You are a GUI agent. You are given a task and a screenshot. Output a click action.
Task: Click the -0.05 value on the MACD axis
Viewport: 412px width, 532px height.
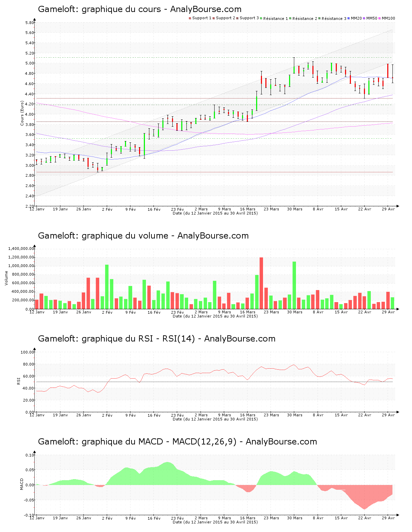coord(29,500)
